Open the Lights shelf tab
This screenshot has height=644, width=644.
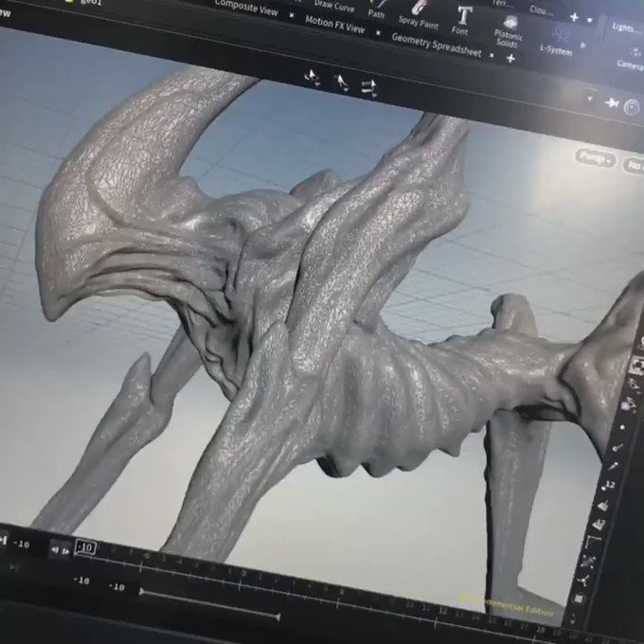626,28
